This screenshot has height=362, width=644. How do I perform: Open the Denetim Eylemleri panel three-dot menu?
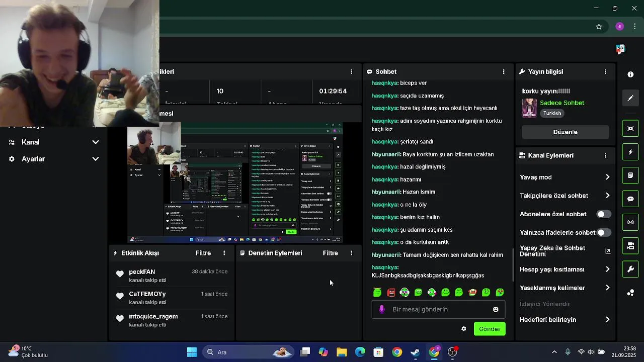coord(351,253)
